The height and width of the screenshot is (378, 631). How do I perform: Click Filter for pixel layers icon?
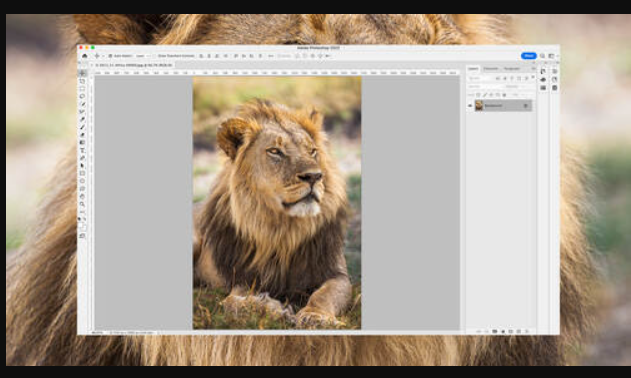pyautogui.click(x=497, y=78)
